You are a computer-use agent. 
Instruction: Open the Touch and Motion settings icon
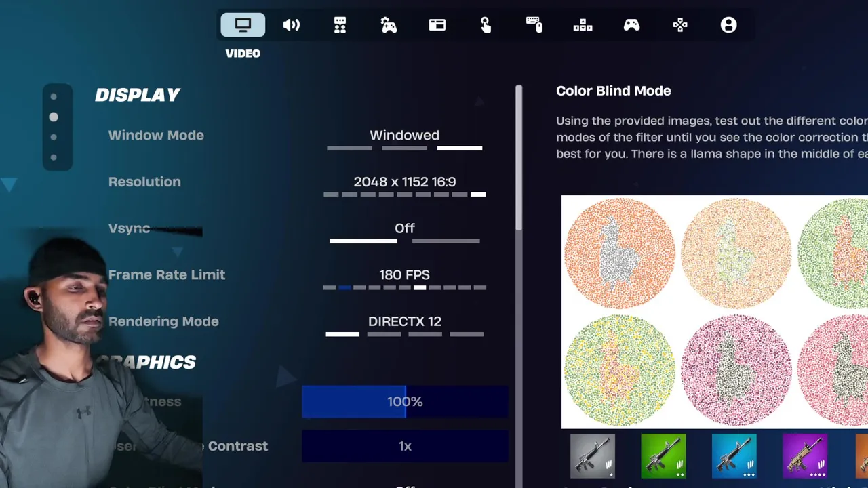point(486,25)
